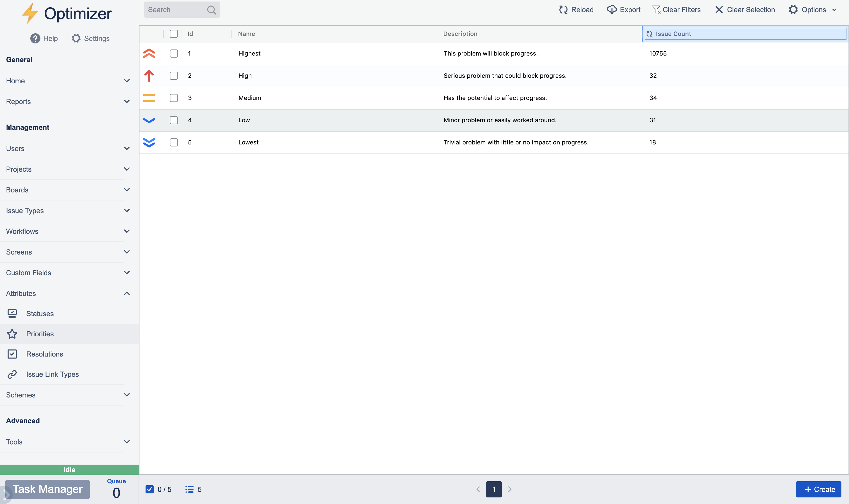Click the Highest priority double-chevron icon
The image size is (849, 504).
pos(149,53)
